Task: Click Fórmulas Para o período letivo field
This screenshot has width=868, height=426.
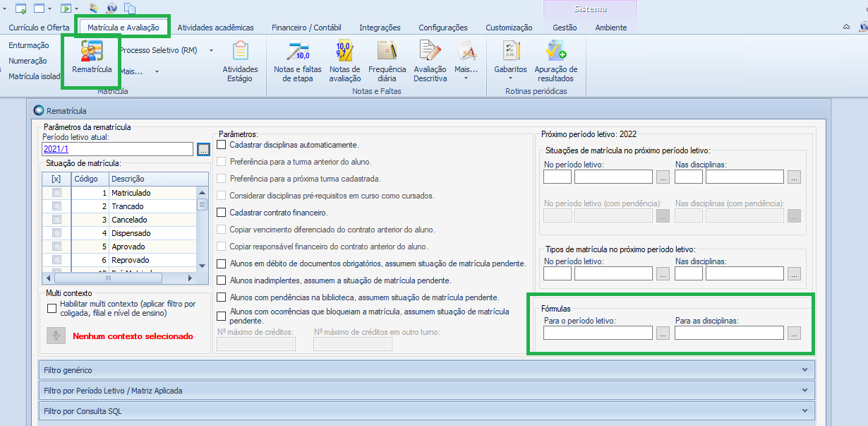Action: click(x=598, y=333)
